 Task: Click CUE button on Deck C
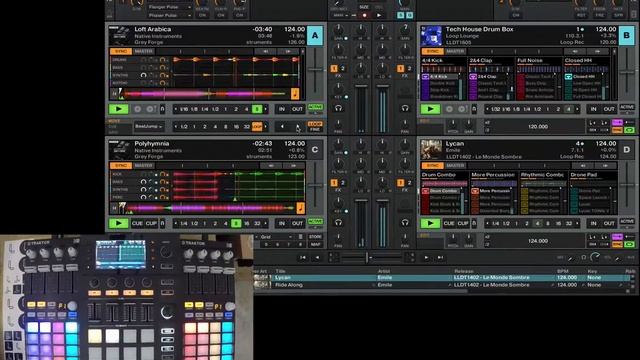click(137, 223)
